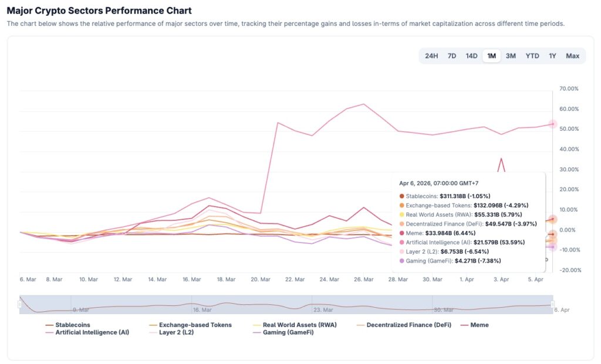Choose the 14D range option
Screen dimensions: 601x364
(x=471, y=56)
